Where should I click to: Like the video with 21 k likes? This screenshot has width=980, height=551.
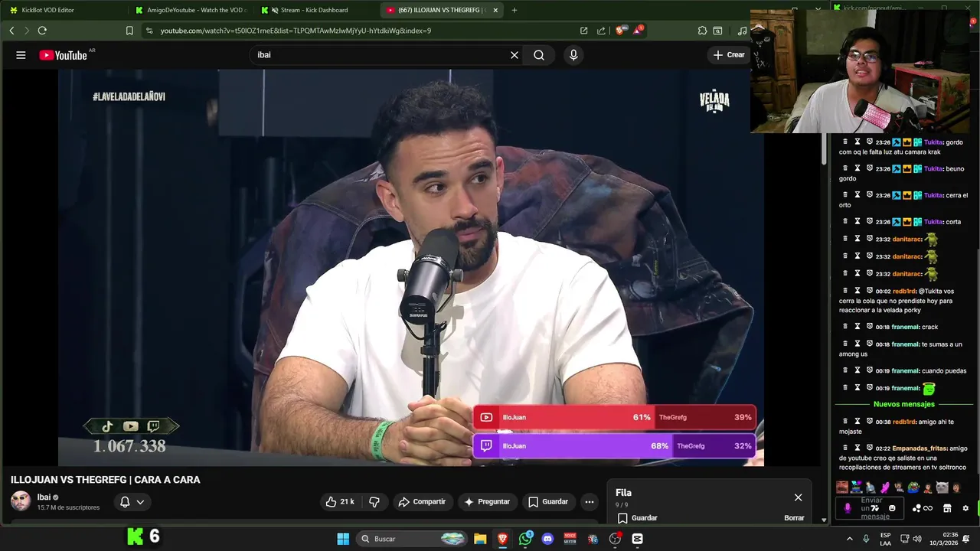click(x=339, y=502)
